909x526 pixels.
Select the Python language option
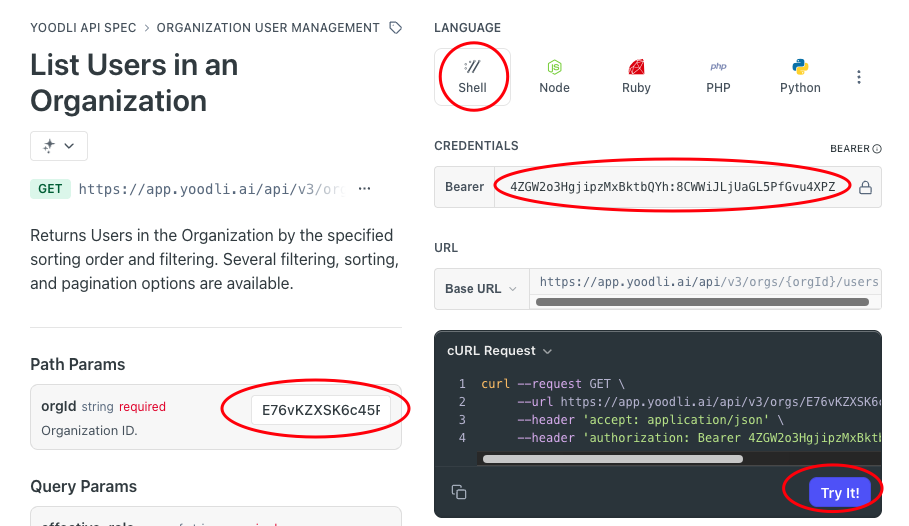(800, 77)
